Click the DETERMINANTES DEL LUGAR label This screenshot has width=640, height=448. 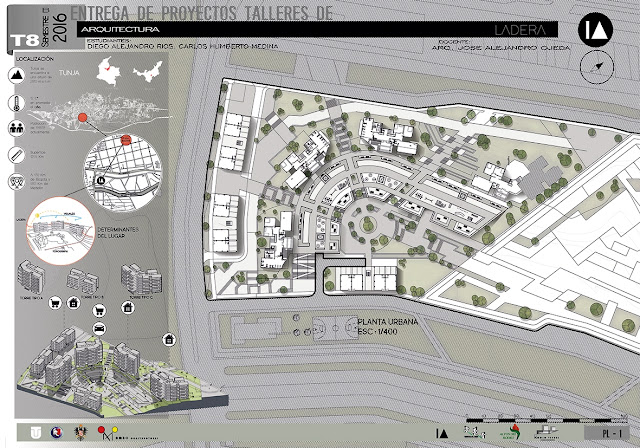118,233
